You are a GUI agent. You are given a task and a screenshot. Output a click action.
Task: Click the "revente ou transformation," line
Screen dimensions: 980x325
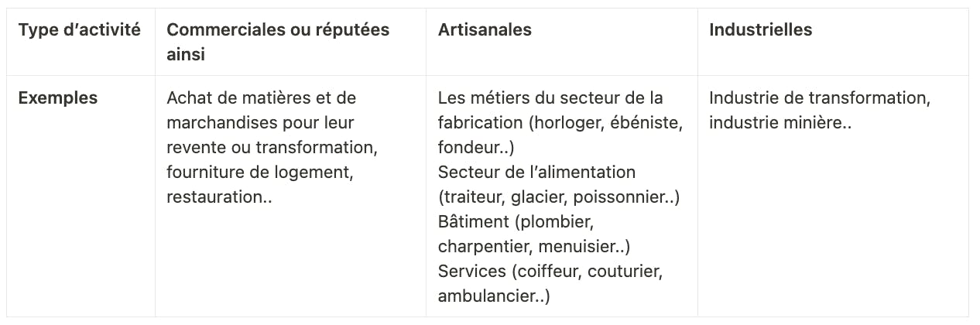271,148
